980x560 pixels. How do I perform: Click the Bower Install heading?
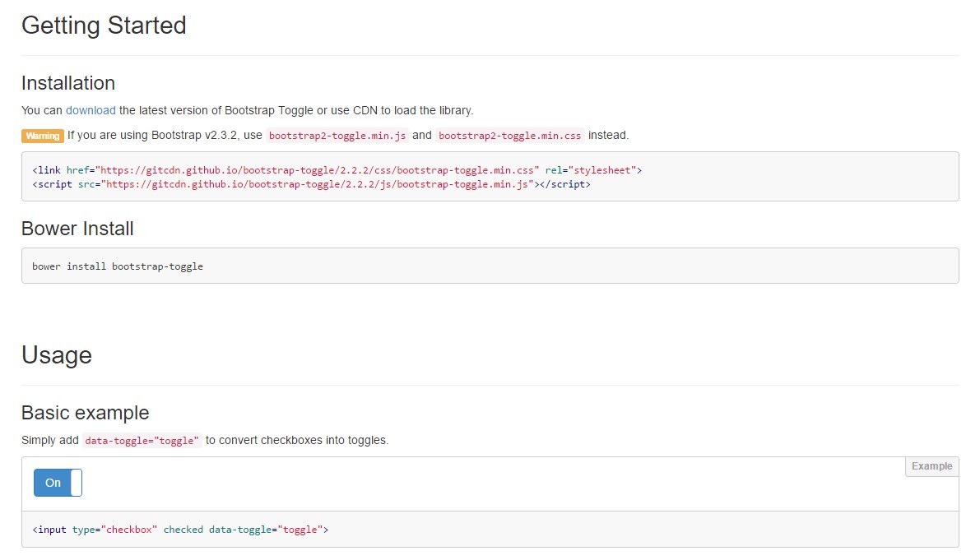click(x=77, y=229)
